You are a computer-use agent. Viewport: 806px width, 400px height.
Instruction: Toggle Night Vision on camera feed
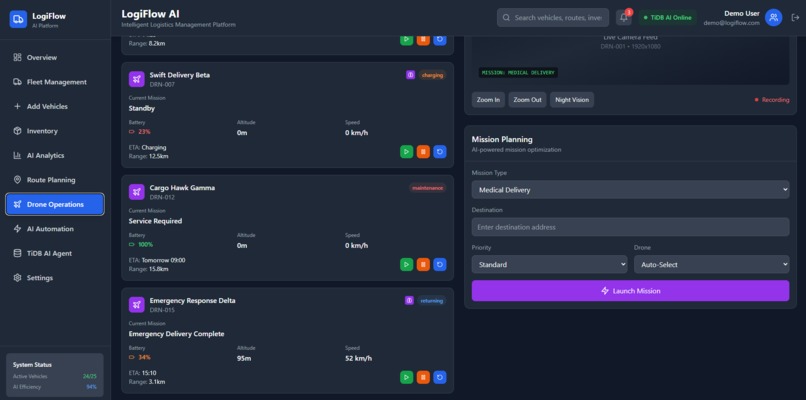click(572, 100)
